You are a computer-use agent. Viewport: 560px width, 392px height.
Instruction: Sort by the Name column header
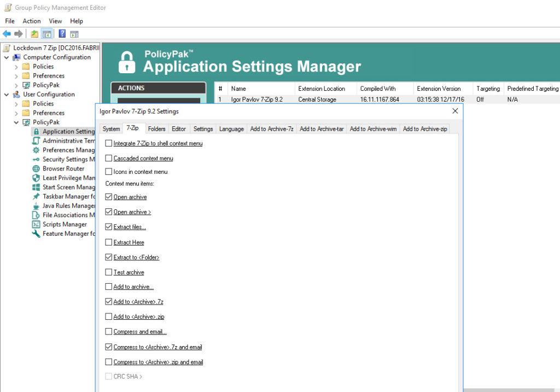(261, 89)
